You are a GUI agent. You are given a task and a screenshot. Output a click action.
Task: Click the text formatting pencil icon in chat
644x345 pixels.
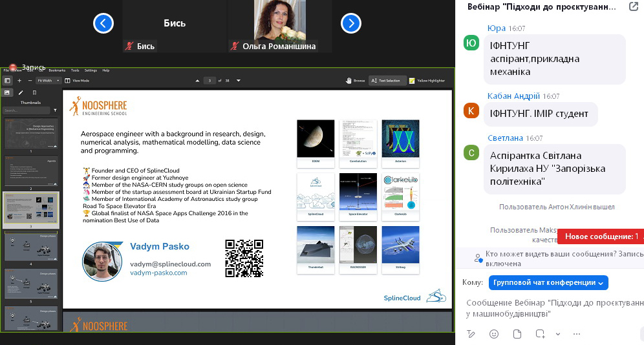(x=471, y=334)
